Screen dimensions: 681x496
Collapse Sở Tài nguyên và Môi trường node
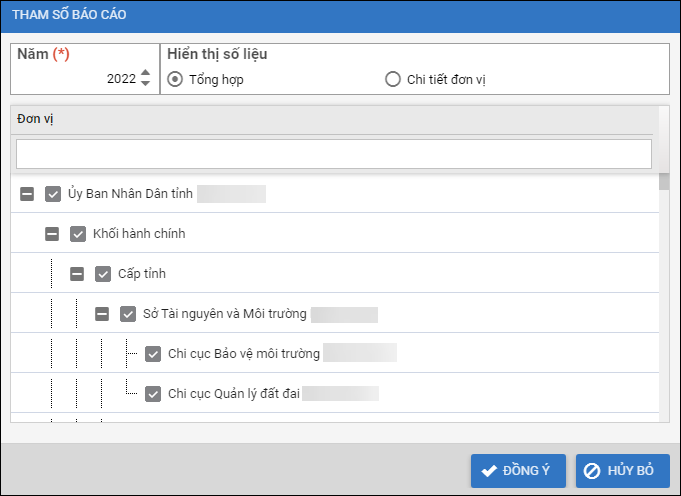(102, 314)
